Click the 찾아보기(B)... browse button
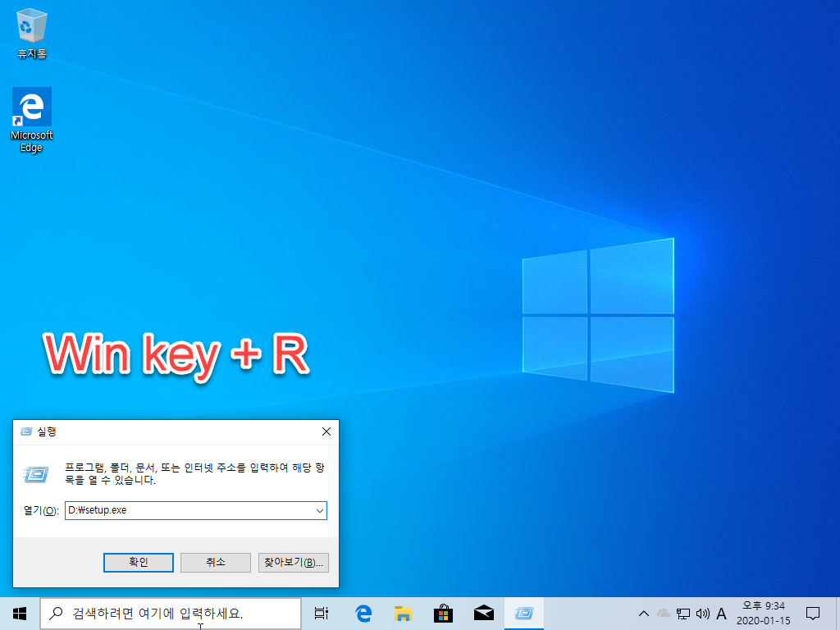 tap(293, 563)
